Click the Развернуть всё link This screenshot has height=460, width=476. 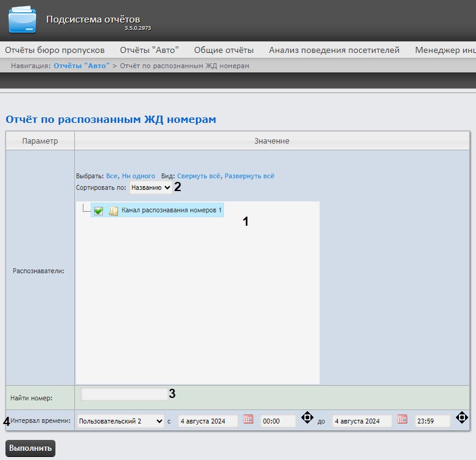click(x=250, y=176)
